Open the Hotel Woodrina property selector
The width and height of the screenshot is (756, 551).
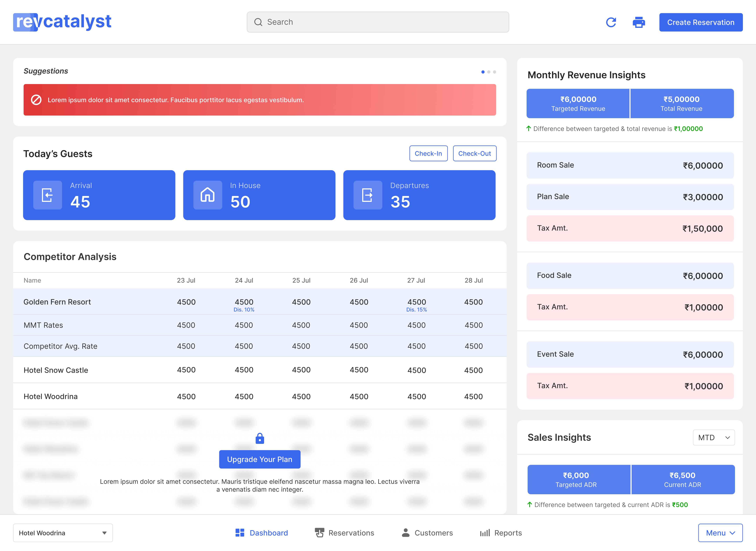click(x=63, y=533)
